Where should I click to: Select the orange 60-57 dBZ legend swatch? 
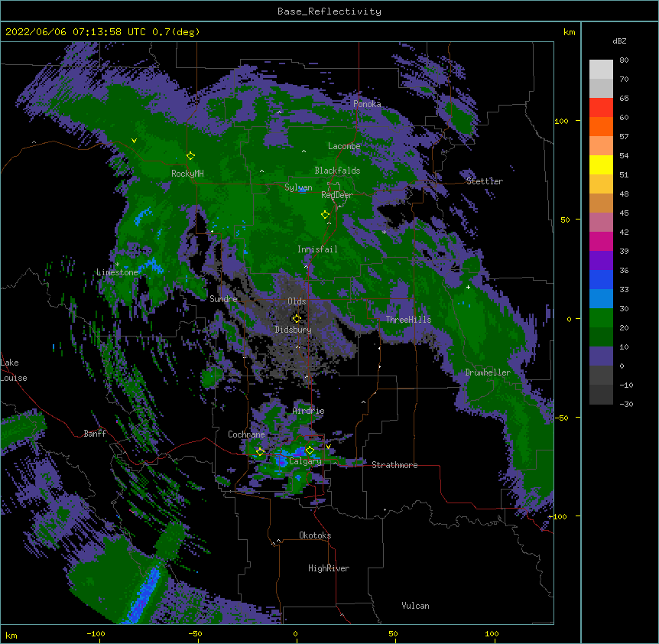coord(601,126)
